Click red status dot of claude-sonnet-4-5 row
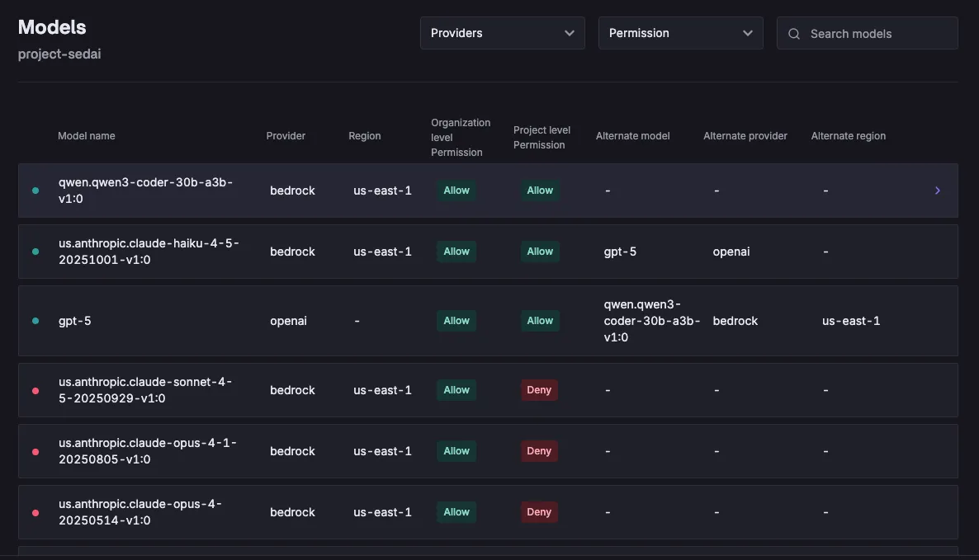This screenshot has width=979, height=560. [x=35, y=390]
